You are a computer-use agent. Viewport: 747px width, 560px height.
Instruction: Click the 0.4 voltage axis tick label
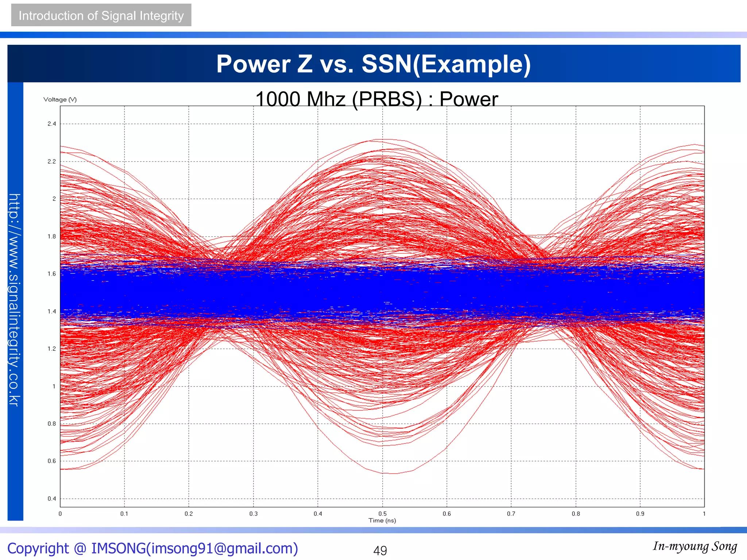click(52, 499)
